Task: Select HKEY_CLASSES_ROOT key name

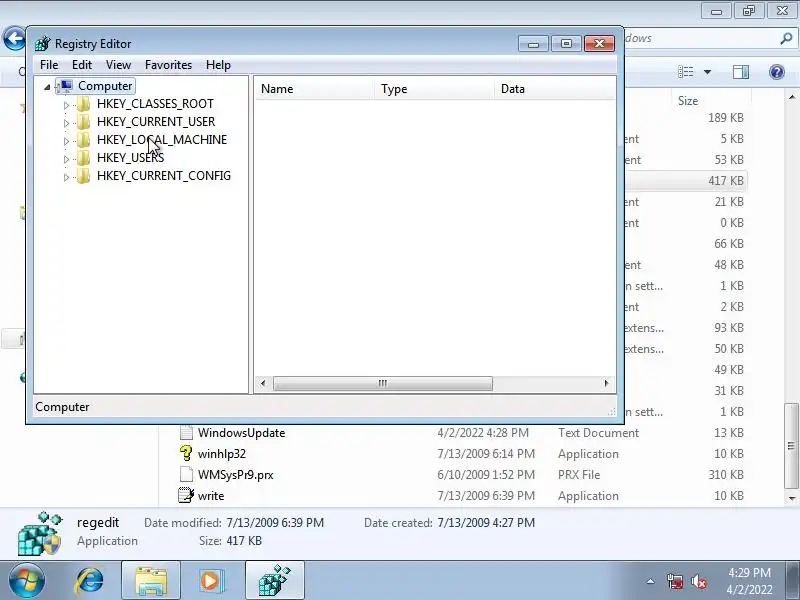Action: [155, 104]
